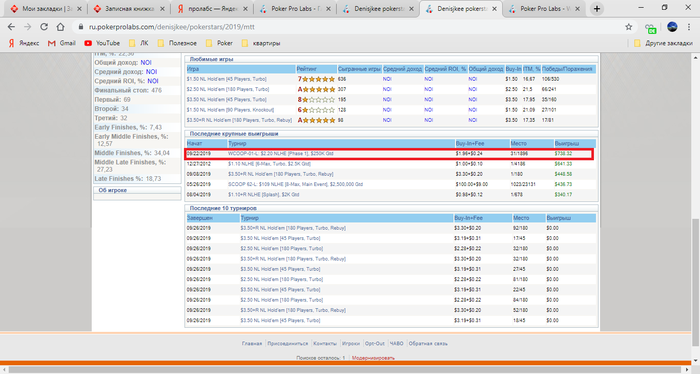Go back with the browser back arrow

tap(11, 27)
